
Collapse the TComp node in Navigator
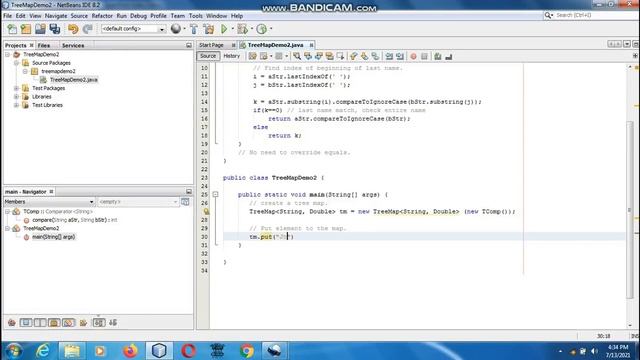(x=8, y=211)
